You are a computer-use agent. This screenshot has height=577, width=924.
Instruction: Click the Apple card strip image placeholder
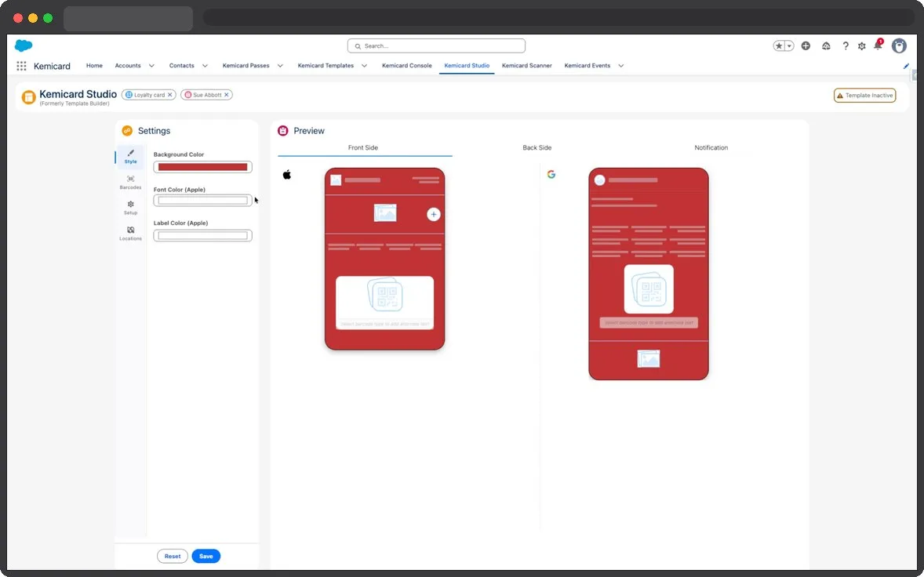(x=385, y=212)
